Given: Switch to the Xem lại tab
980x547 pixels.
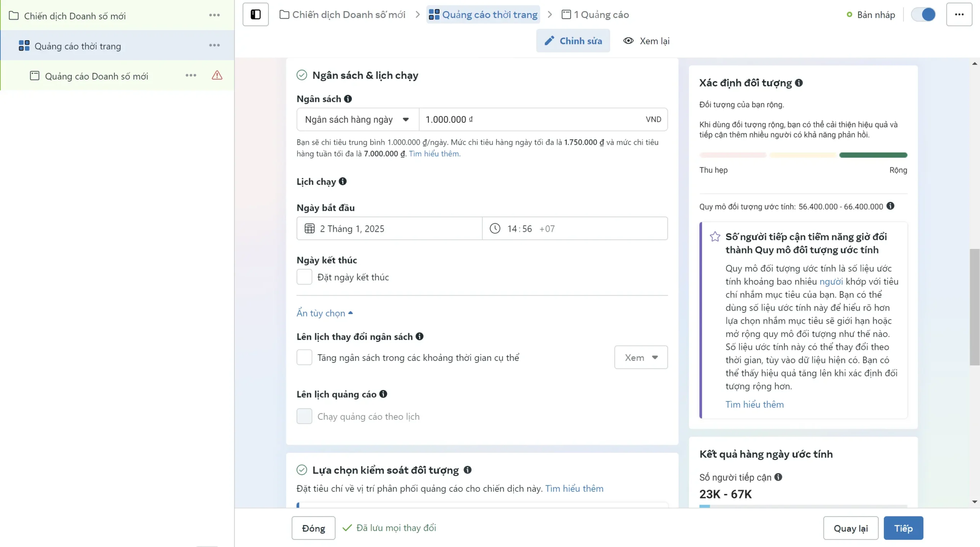Looking at the screenshot, I should click(x=646, y=41).
